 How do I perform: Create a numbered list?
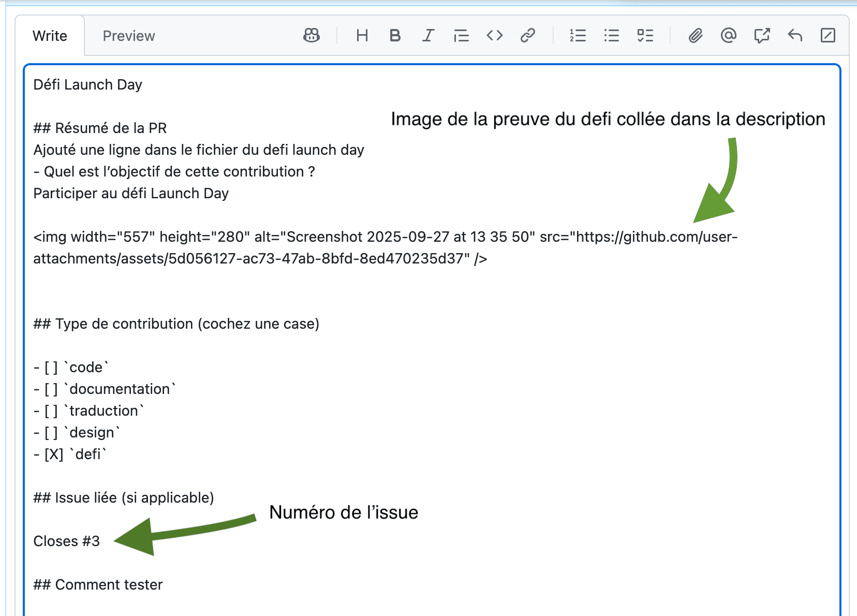(x=578, y=35)
